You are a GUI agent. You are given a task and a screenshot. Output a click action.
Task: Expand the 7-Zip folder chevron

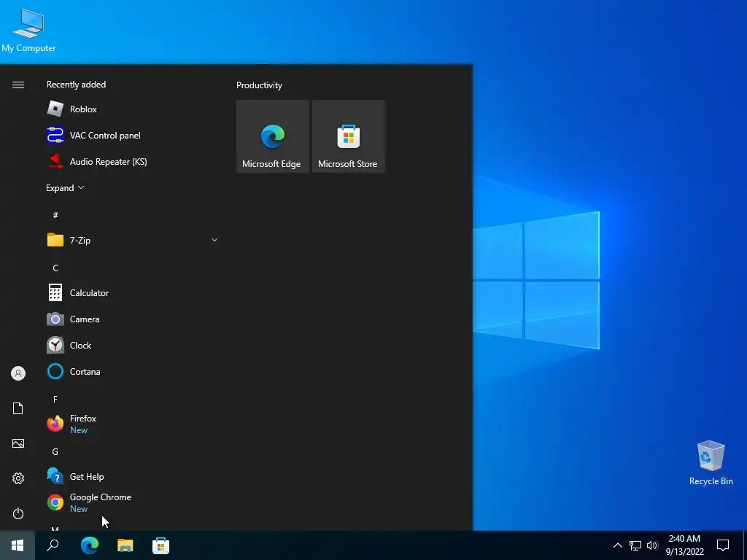(214, 240)
